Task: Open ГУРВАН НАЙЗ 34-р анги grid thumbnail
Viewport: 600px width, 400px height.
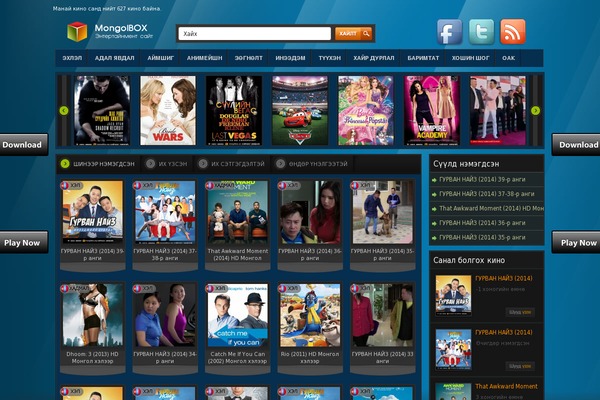Action: 165,315
